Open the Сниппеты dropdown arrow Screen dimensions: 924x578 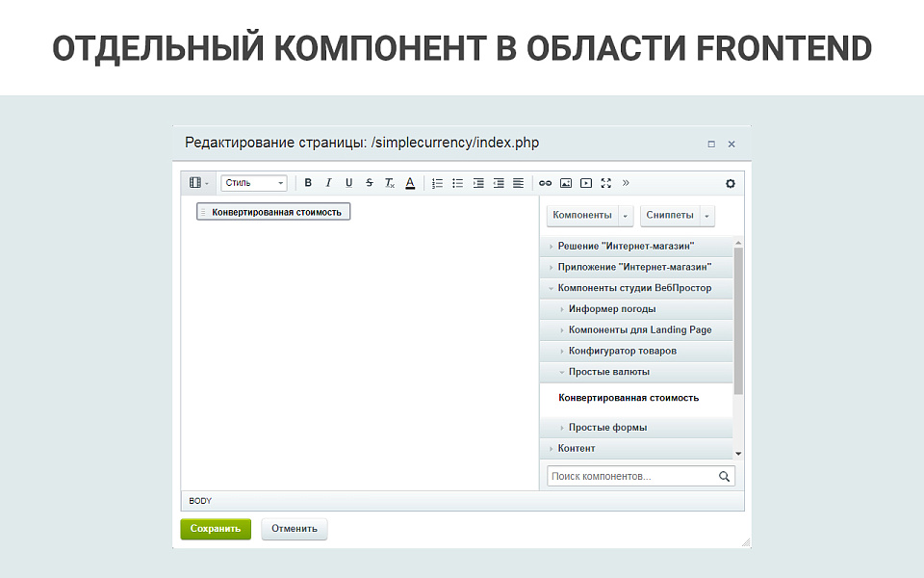pyautogui.click(x=707, y=215)
